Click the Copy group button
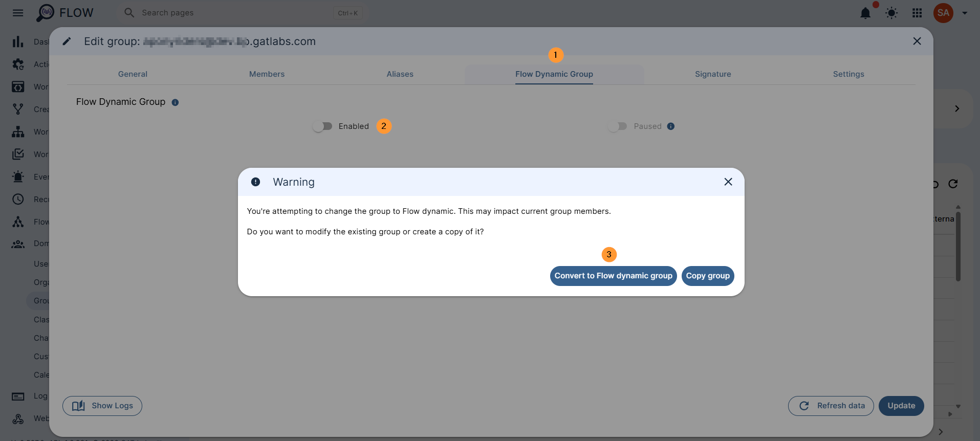 tap(708, 276)
